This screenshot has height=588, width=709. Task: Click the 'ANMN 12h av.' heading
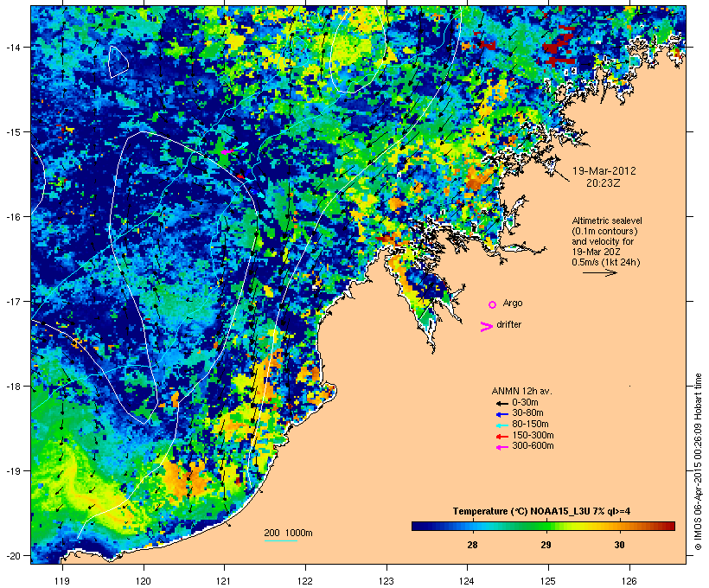(521, 391)
